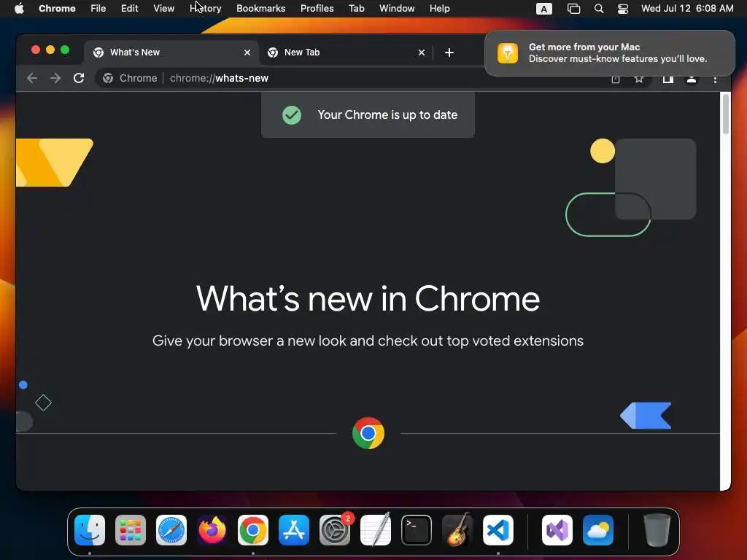Open Finder from the Dock
The width and height of the screenshot is (747, 560).
90,530
